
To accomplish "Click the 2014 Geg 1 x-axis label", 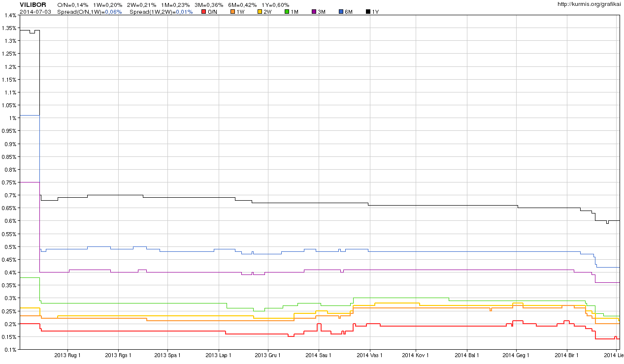I will click(x=516, y=355).
